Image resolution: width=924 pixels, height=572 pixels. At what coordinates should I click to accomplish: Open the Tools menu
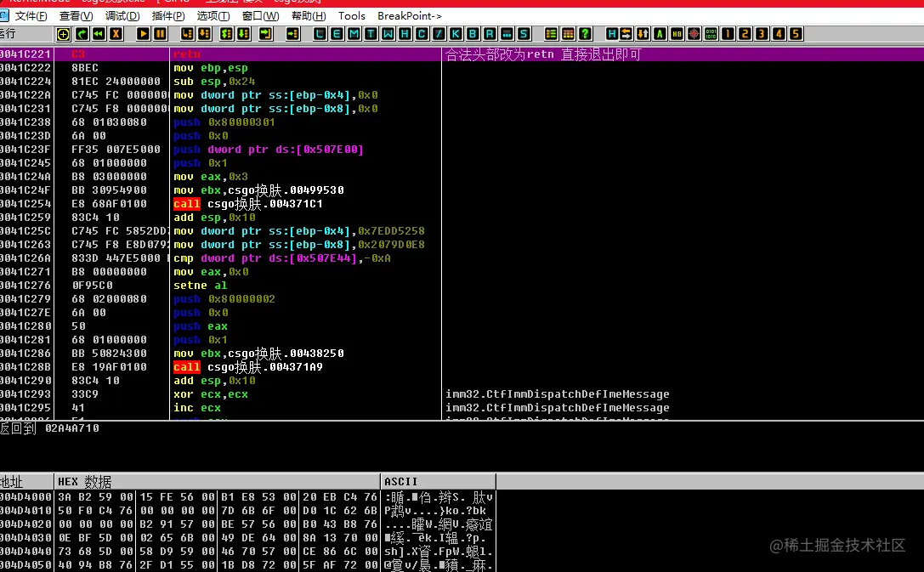pos(352,16)
